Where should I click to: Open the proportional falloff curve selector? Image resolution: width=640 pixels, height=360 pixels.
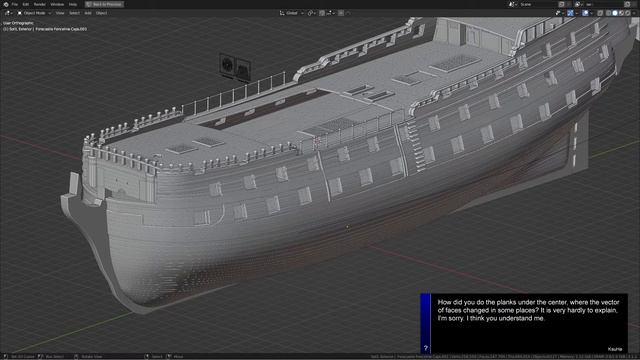(x=348, y=13)
